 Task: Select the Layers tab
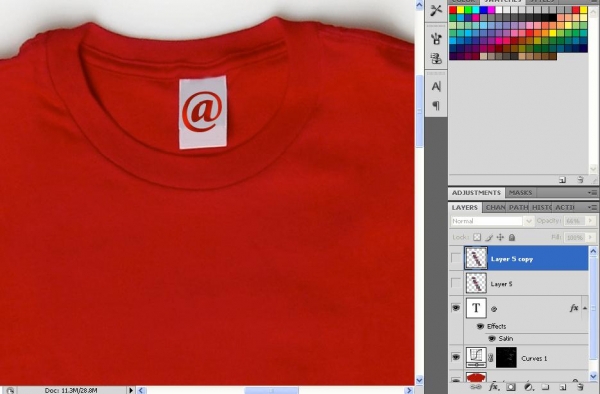[465, 207]
